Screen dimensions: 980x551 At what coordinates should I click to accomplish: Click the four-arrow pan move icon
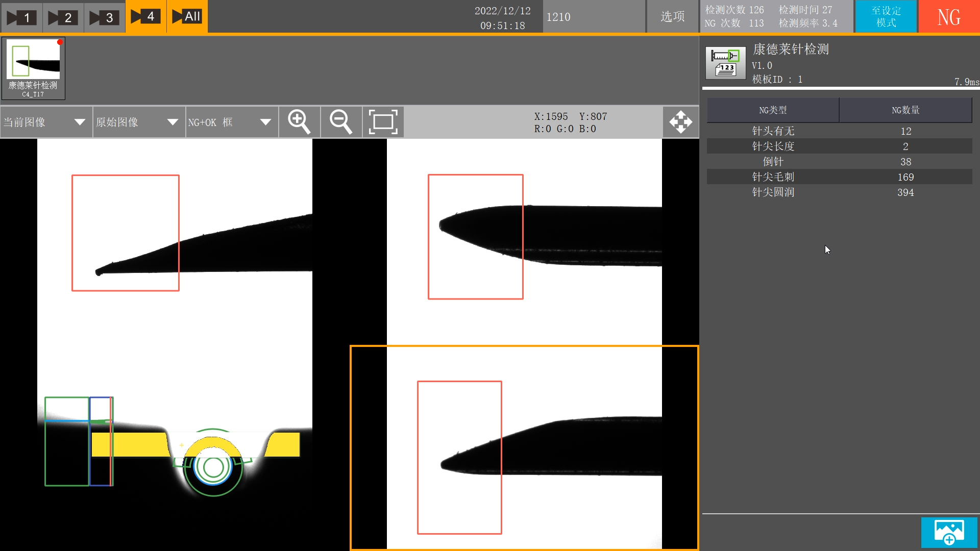pos(680,122)
